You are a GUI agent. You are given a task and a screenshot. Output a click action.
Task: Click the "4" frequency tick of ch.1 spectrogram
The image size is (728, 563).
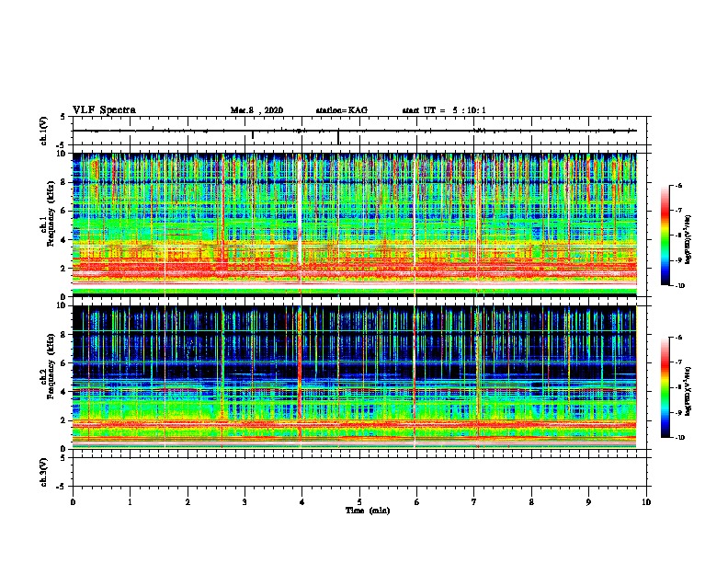point(64,240)
